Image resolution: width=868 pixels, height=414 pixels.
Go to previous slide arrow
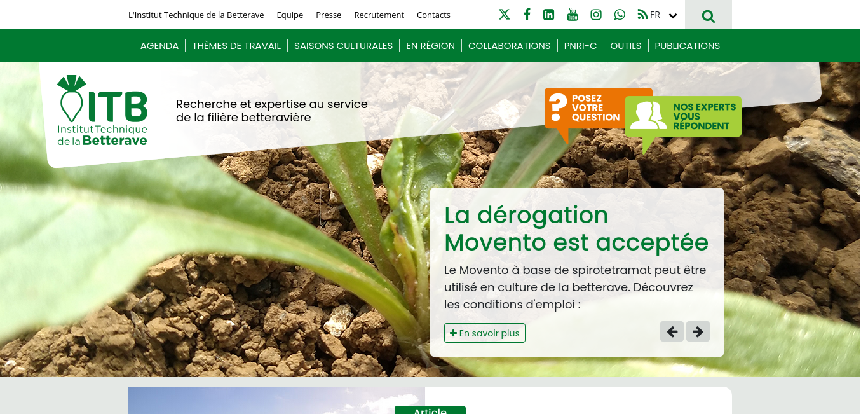tap(672, 331)
